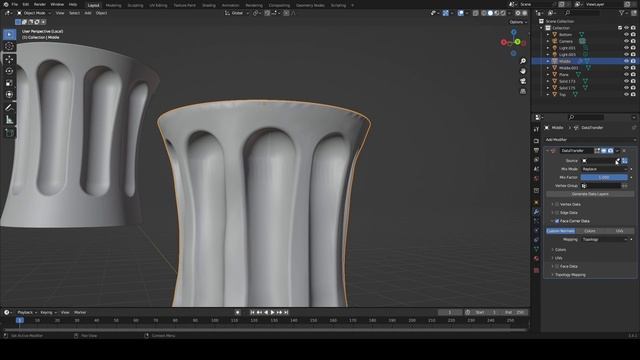Open the Render menu

40,4
